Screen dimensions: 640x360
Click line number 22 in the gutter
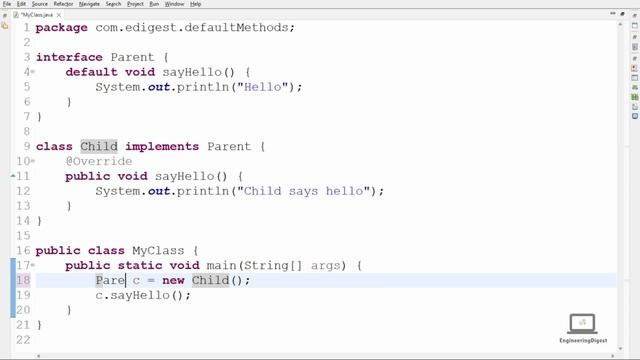(23, 340)
